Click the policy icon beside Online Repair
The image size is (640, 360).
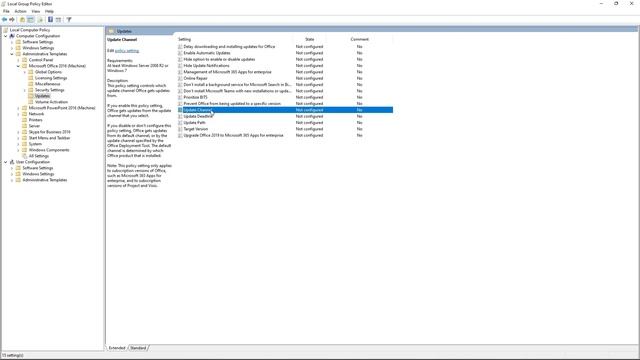[180, 78]
